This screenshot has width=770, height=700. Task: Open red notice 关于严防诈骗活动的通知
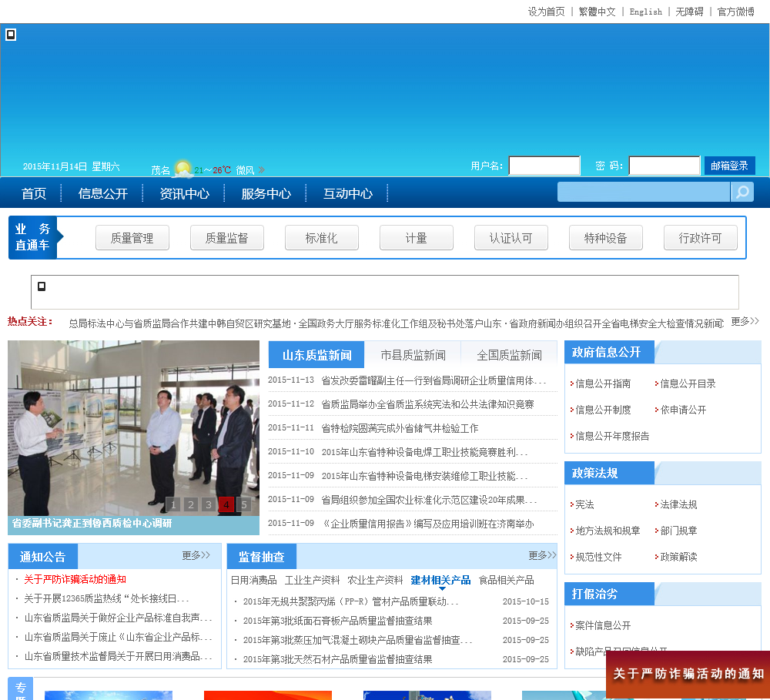coord(75,579)
